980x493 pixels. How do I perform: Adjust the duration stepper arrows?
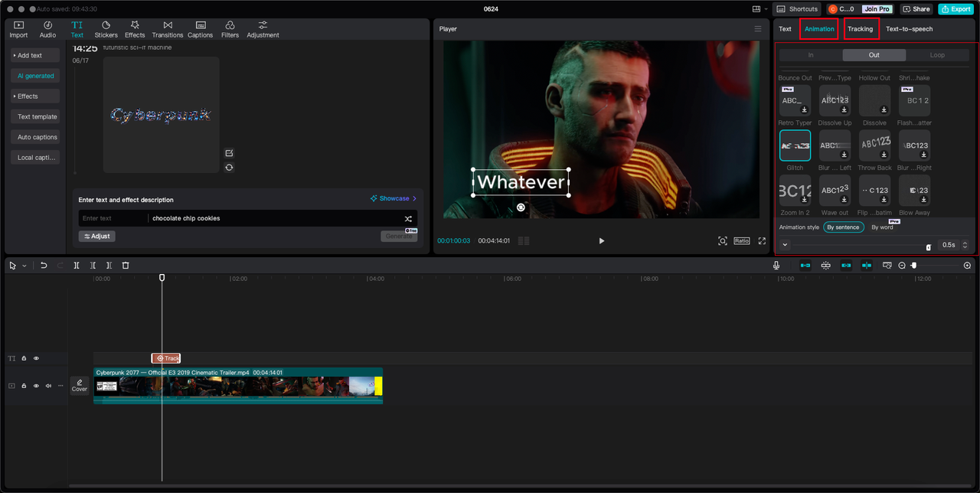click(x=965, y=245)
